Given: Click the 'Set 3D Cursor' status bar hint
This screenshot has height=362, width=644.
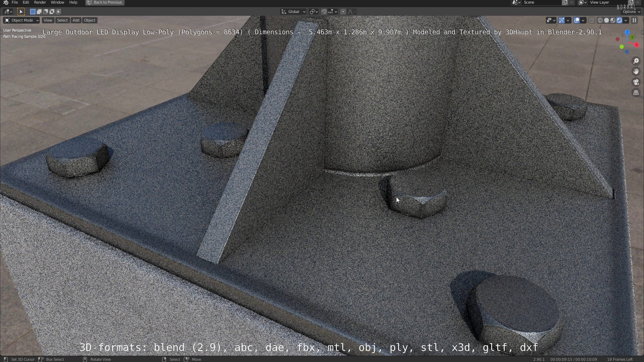Looking at the screenshot, I should 23,359.
